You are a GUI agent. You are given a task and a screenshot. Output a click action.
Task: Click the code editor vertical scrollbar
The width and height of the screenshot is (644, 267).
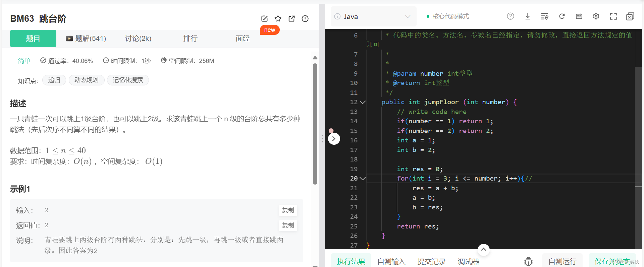[639, 157]
